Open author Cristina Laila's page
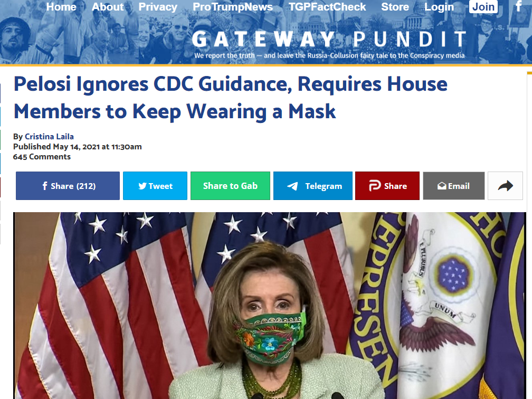 49,136
